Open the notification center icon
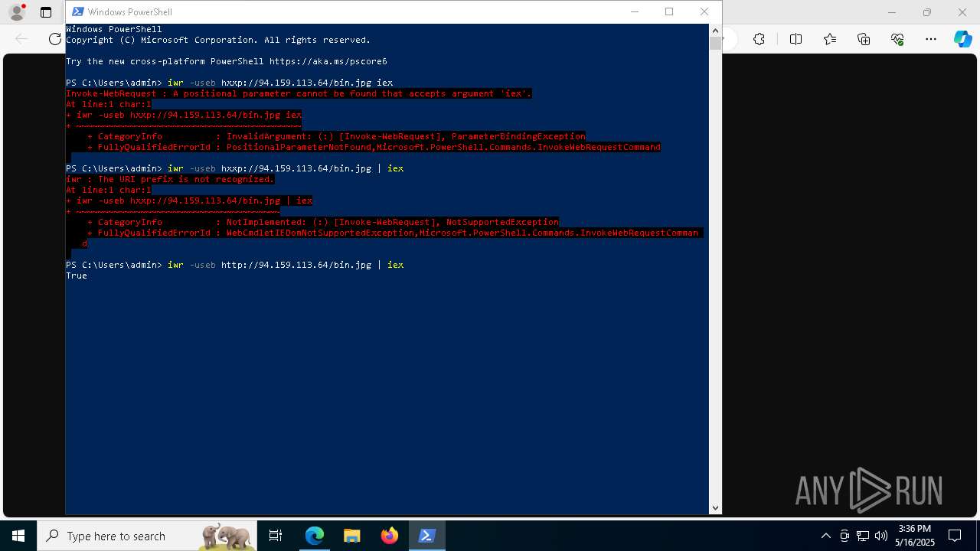980x551 pixels. click(x=955, y=536)
